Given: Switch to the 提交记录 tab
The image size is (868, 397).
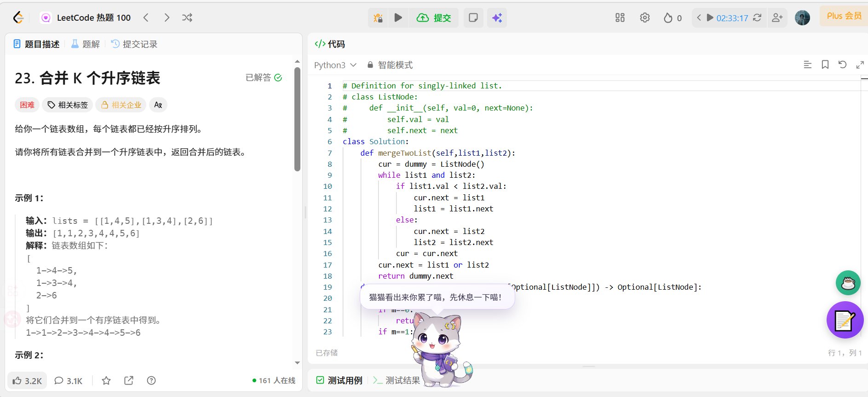Looking at the screenshot, I should (134, 44).
